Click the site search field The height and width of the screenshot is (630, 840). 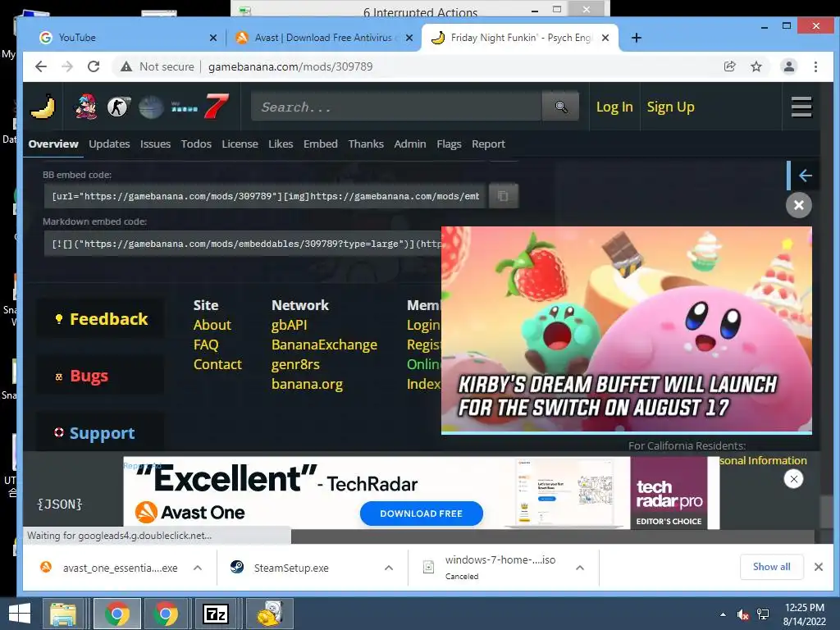tap(396, 107)
